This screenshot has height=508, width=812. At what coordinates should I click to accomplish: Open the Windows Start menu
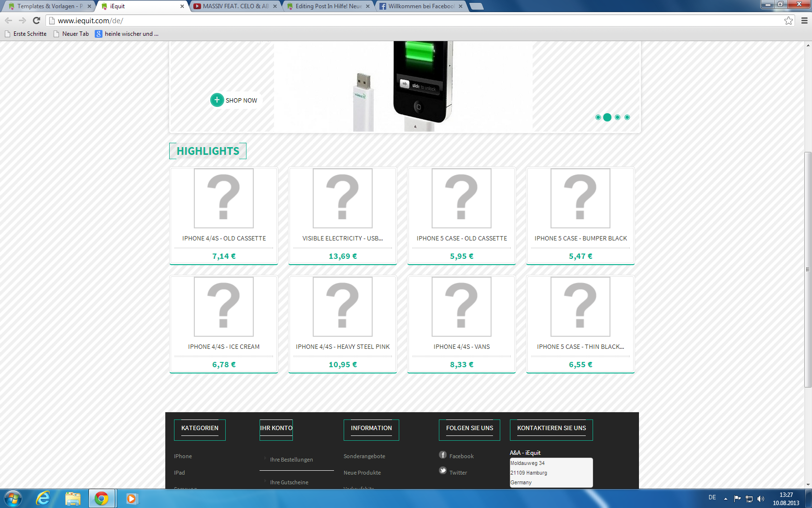point(13,498)
